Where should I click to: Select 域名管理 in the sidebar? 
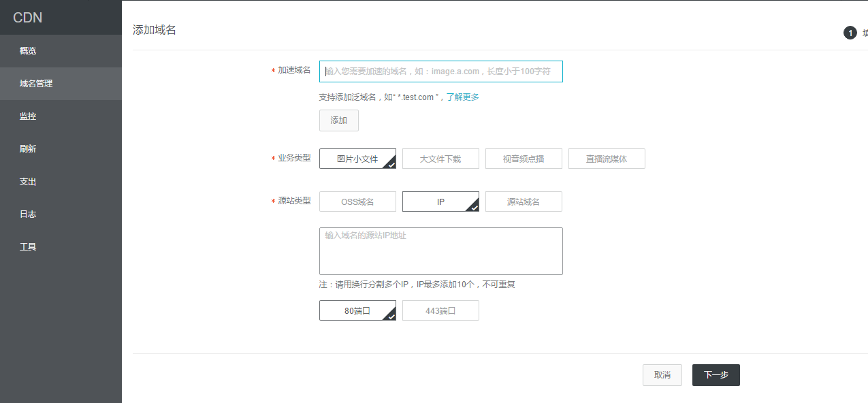(36, 84)
